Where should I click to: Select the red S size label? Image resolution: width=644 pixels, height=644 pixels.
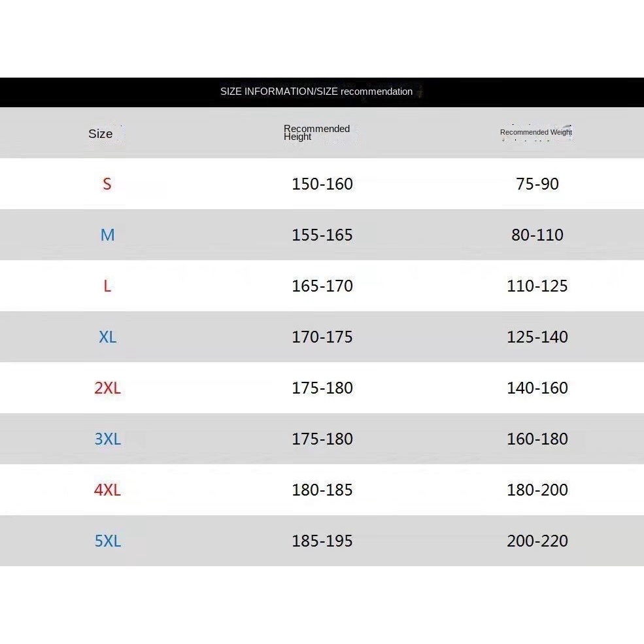coord(107,184)
